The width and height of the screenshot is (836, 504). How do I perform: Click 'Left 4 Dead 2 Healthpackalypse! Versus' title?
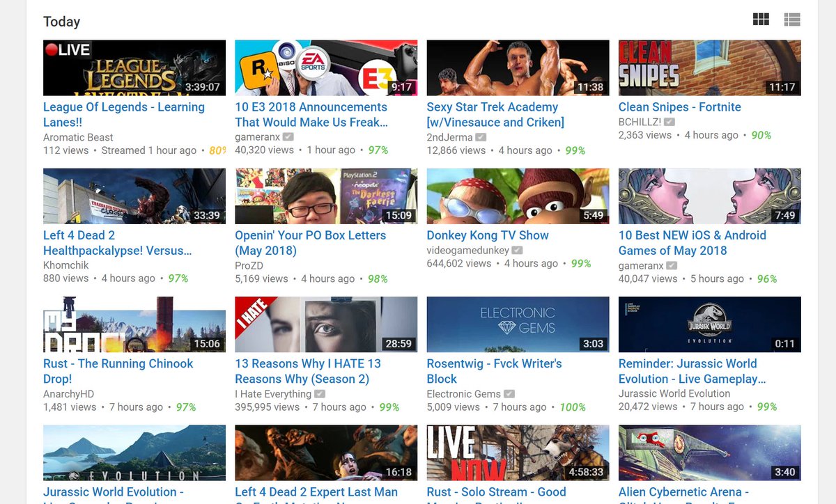(118, 243)
